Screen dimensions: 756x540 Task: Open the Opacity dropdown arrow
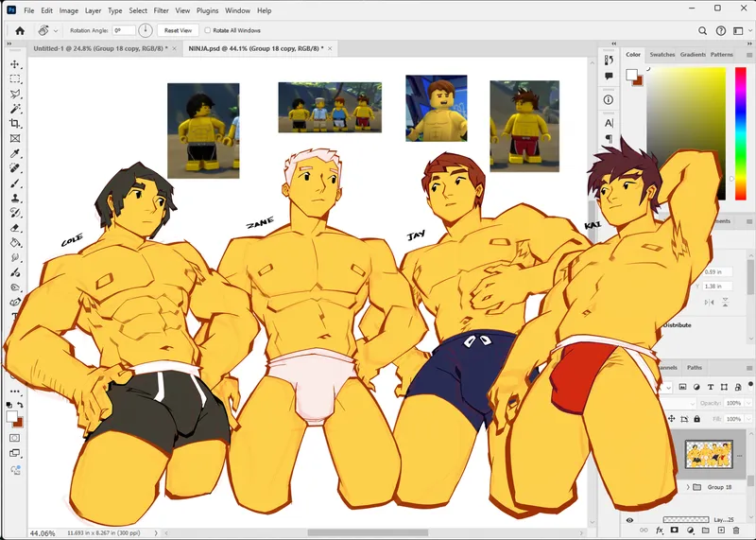[x=748, y=403]
